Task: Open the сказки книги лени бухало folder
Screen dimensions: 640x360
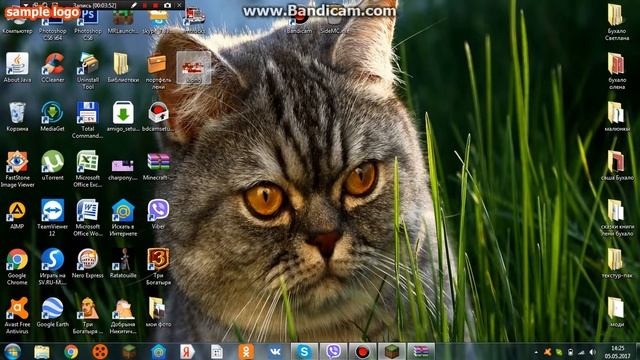Action: pyautogui.click(x=617, y=218)
